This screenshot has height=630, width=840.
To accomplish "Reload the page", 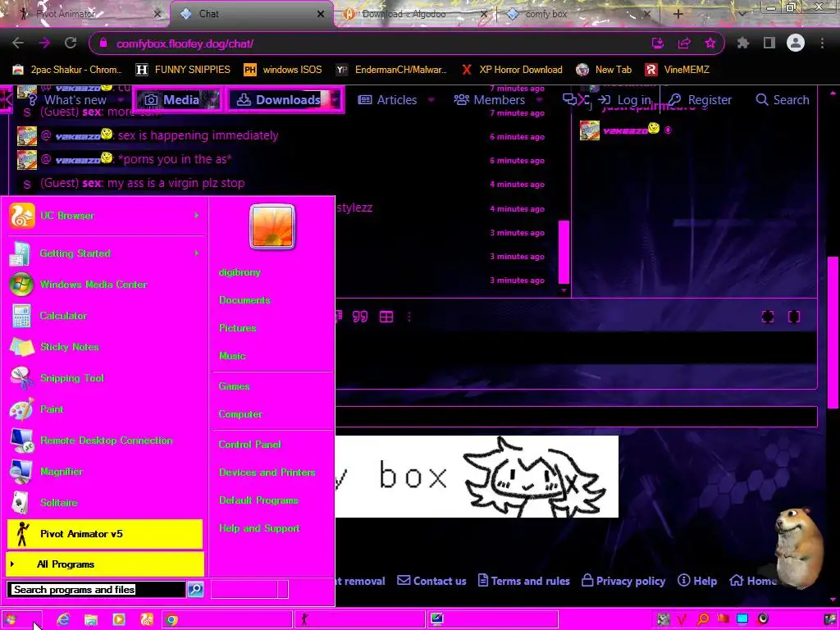I will click(x=71, y=43).
